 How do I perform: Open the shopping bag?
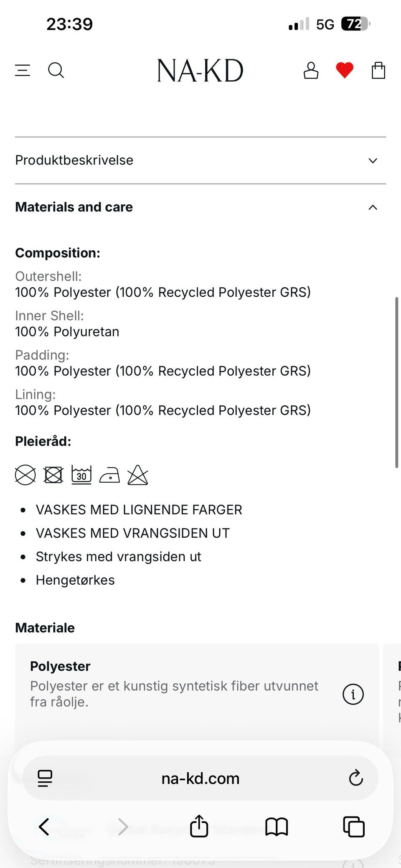click(x=378, y=70)
